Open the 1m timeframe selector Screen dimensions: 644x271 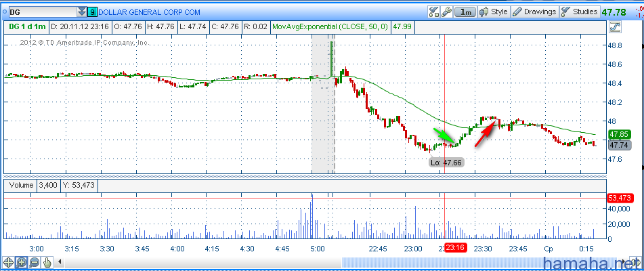coord(465,12)
